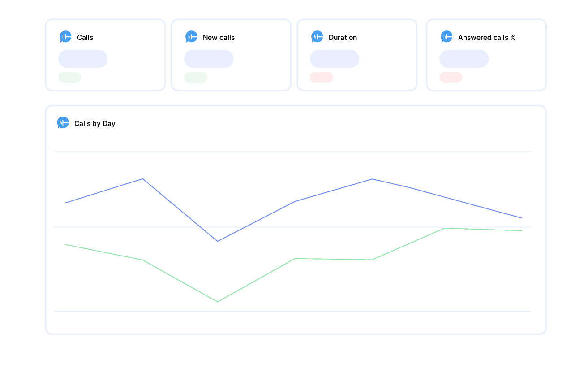588x386 pixels.
Task: Select the Calls by Day heading
Action: click(x=95, y=124)
